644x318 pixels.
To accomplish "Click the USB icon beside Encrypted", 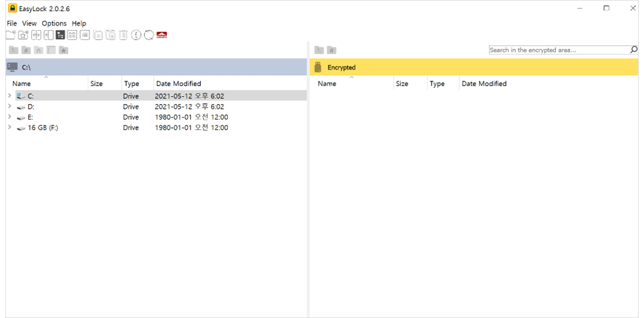I will click(318, 67).
